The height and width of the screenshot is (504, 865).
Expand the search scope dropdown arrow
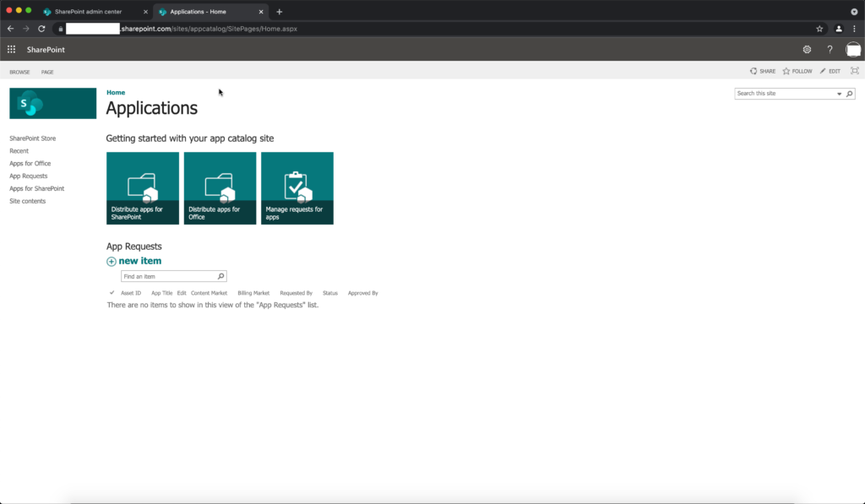point(839,94)
